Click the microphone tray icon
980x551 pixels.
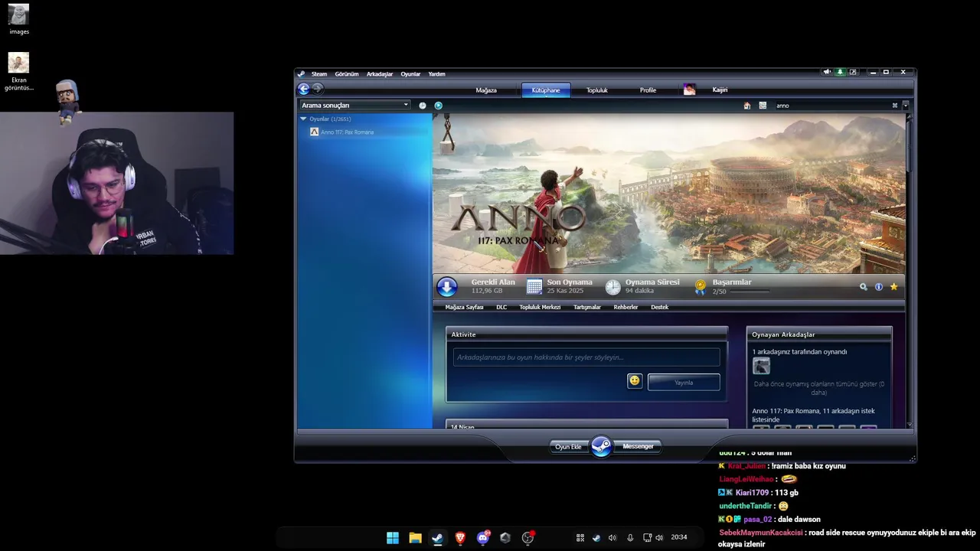click(630, 538)
